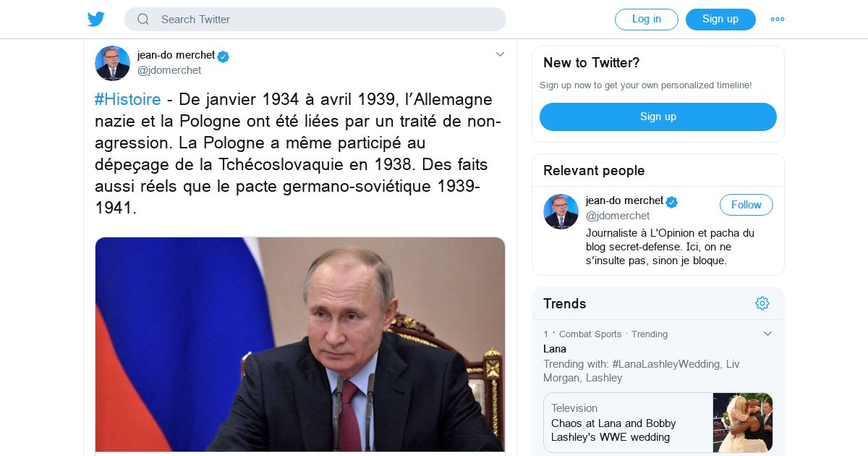The width and height of the screenshot is (868, 456).
Task: Expand the tweet options chevron
Action: (x=499, y=54)
